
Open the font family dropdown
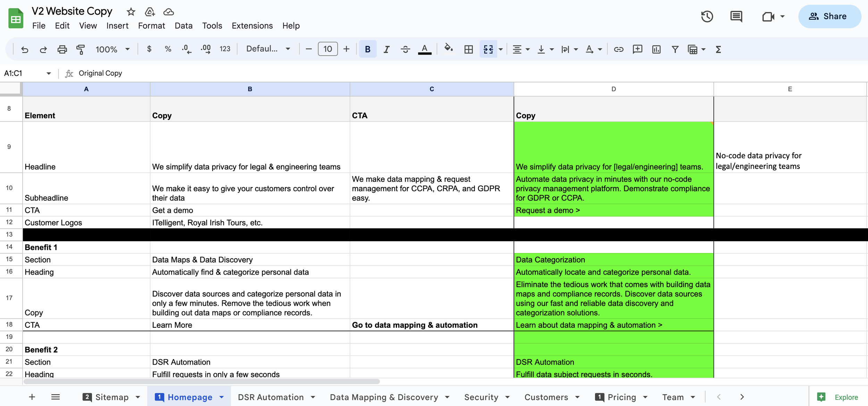tap(268, 49)
